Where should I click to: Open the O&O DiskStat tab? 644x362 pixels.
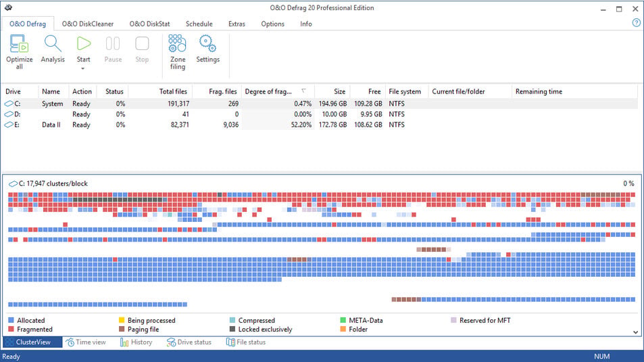point(149,24)
